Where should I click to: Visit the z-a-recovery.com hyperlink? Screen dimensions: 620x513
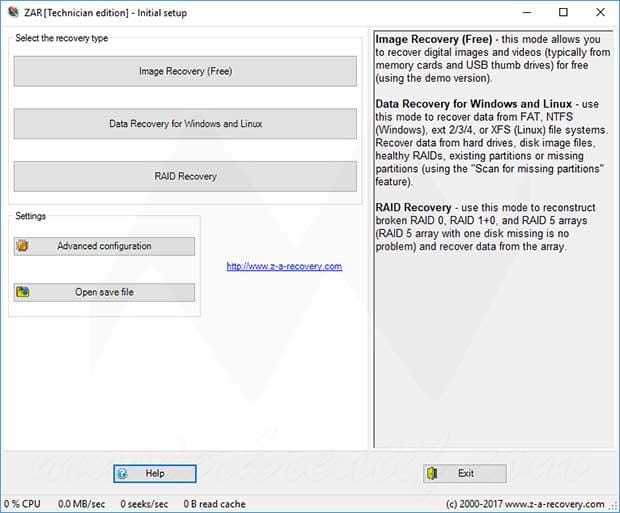pos(284,266)
